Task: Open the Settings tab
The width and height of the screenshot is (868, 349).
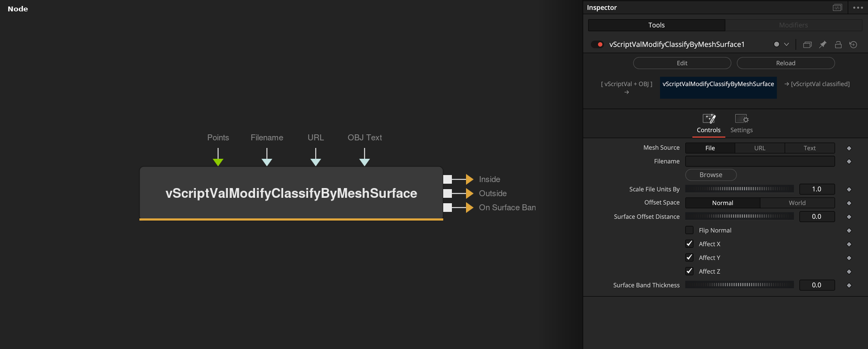Action: 742,124
